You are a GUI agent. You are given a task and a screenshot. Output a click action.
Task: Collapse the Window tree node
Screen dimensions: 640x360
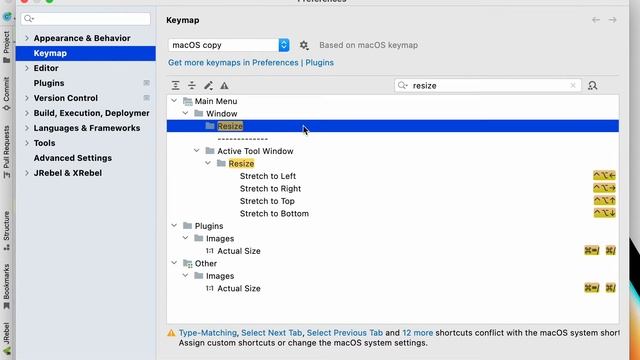point(186,113)
